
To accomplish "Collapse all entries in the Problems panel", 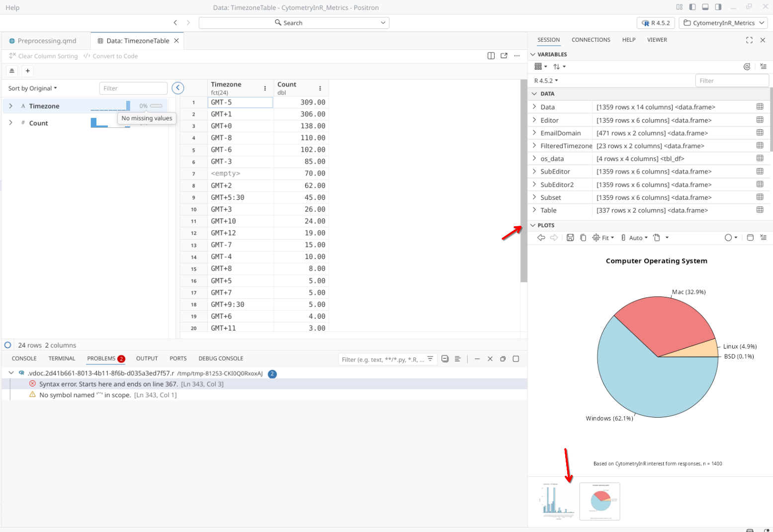I will (445, 359).
